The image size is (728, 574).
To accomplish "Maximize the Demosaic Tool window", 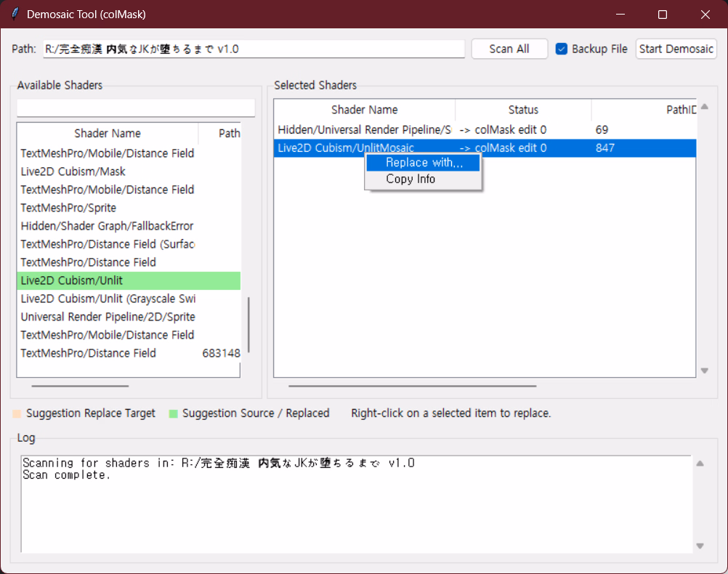I will [x=662, y=15].
